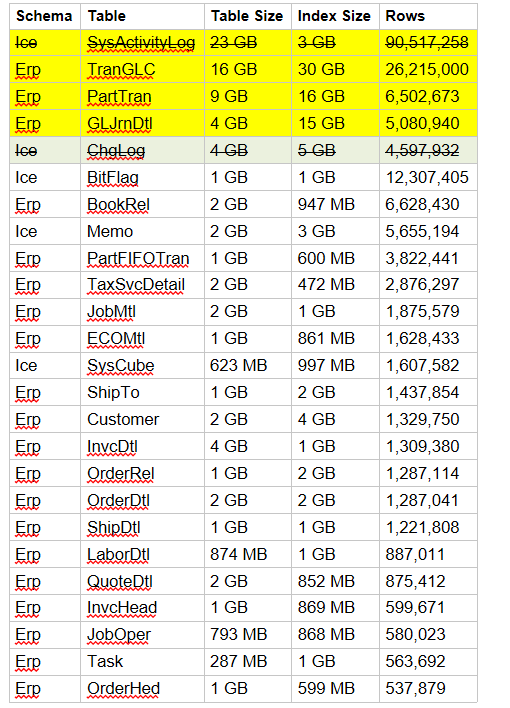
Task: Click the Schema column header
Action: click(x=44, y=16)
